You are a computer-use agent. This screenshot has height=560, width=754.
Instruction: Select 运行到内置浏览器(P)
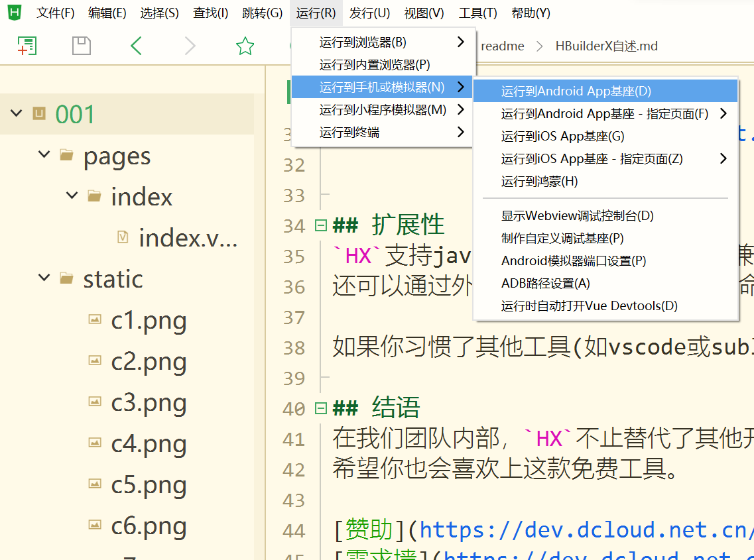coord(382,64)
